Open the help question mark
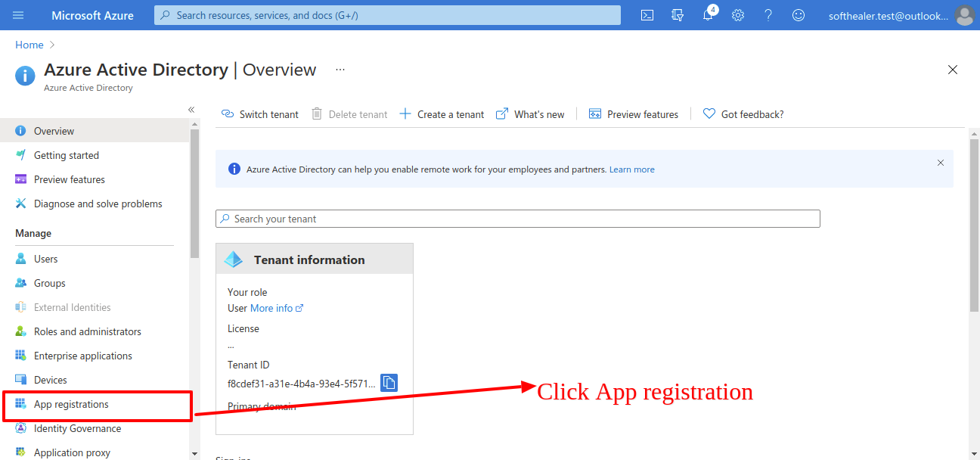Screen dimensions: 980x460 768,15
